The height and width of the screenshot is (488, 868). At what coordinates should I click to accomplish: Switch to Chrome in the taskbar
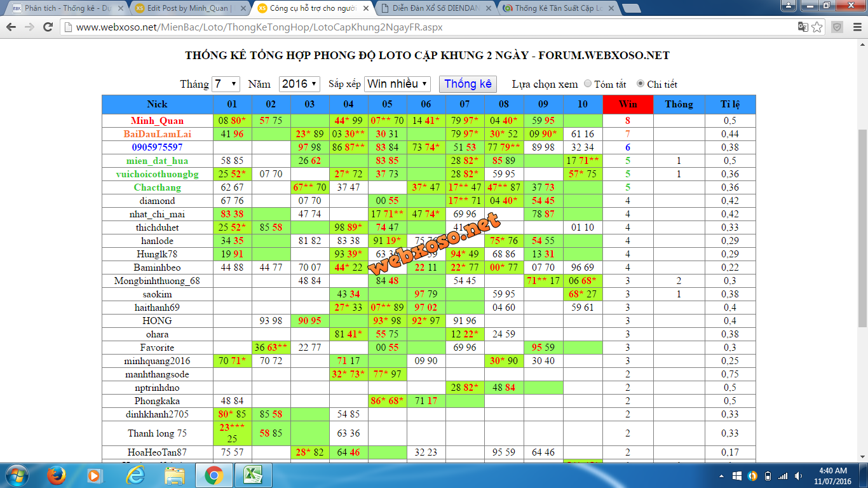point(214,475)
